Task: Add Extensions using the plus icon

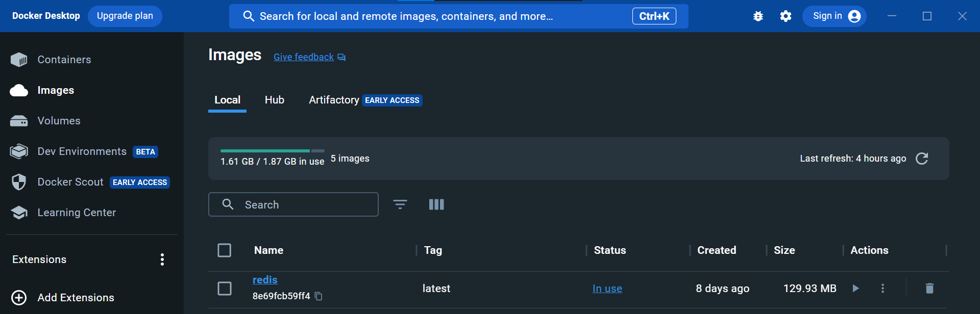Action: (x=19, y=298)
